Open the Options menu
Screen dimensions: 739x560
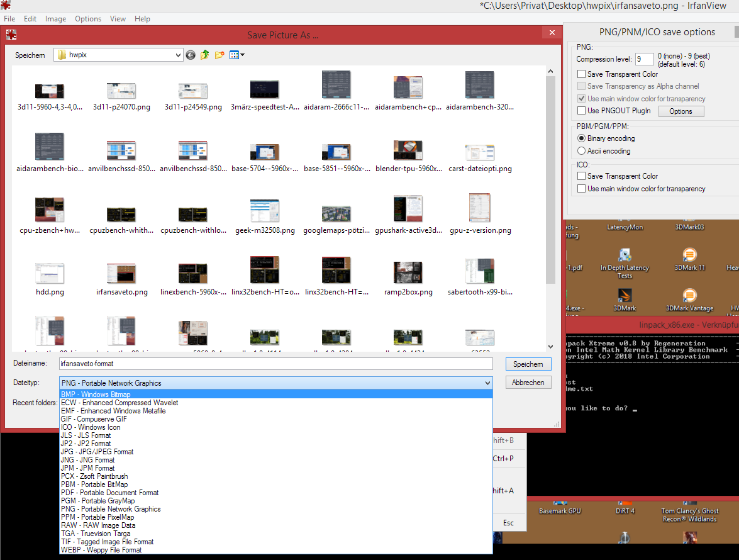[88, 19]
